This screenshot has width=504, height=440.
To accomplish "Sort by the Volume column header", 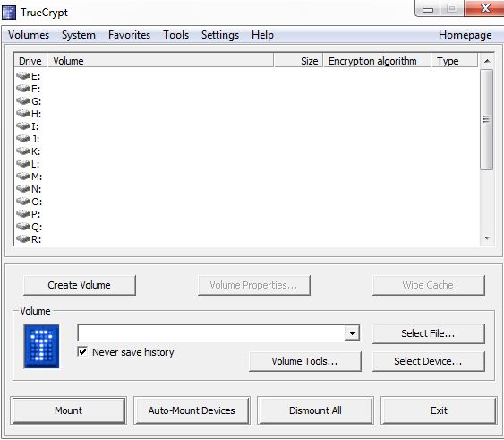I will click(160, 61).
